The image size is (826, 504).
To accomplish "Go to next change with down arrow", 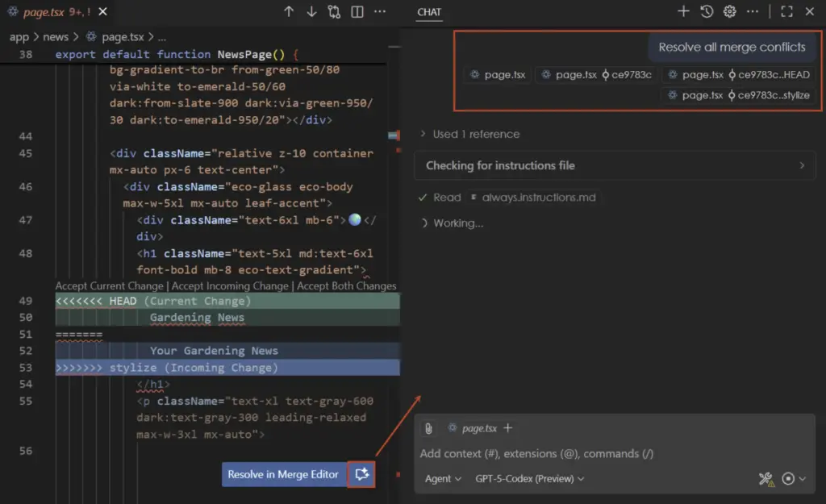I will tap(311, 12).
